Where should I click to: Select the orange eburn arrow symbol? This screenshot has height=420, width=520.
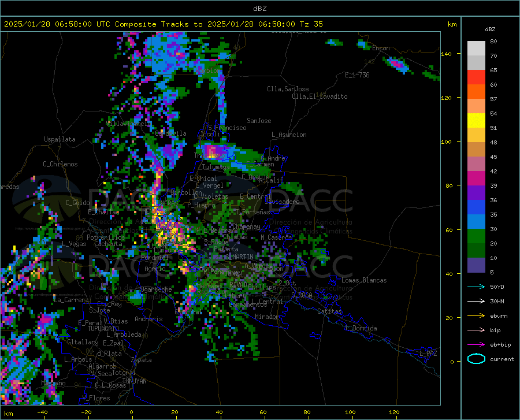pyautogui.click(x=476, y=316)
